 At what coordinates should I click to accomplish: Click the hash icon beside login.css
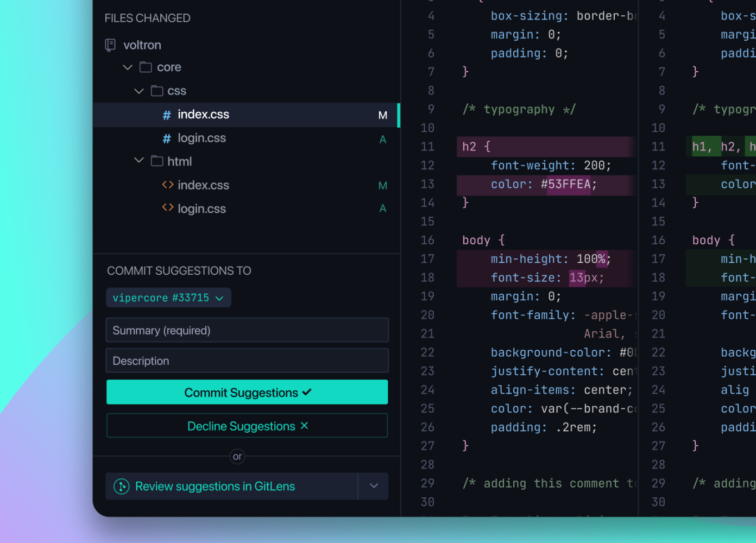click(x=167, y=138)
